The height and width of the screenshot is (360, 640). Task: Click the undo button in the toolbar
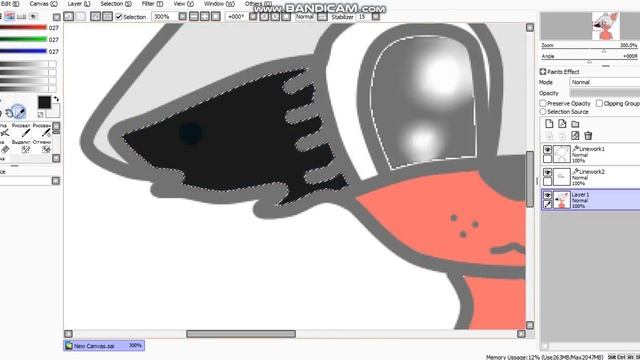(x=69, y=16)
